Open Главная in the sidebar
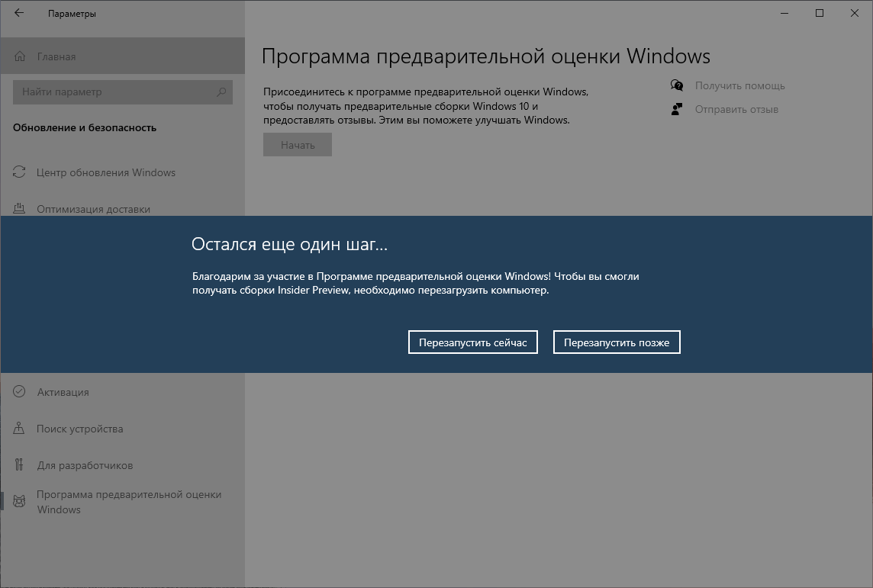Screen dimensions: 873x588 click(x=123, y=56)
